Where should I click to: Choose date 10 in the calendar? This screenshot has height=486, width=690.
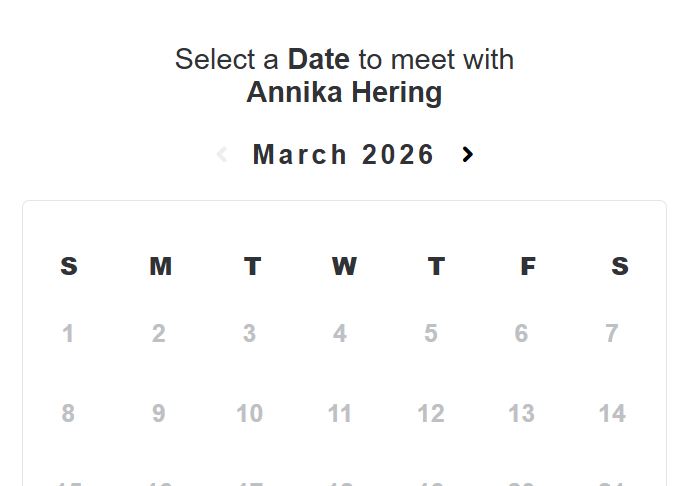click(250, 414)
